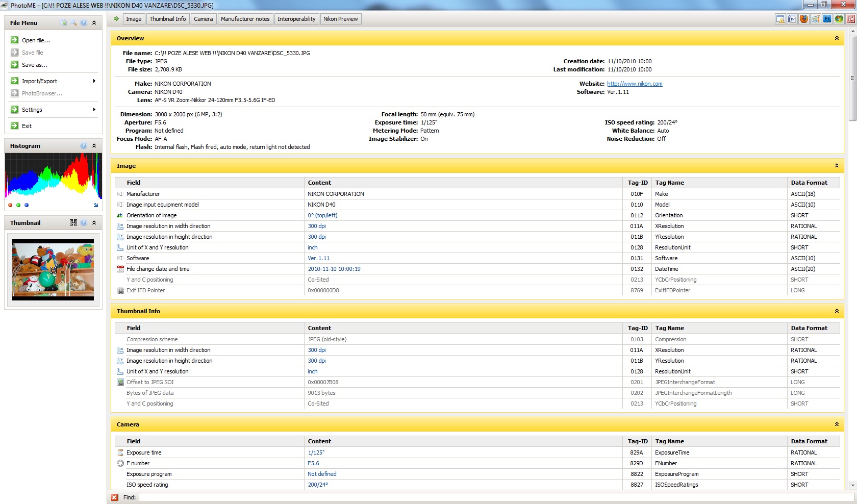
Task: Toggle the green channel in histogram
Action: [18, 205]
